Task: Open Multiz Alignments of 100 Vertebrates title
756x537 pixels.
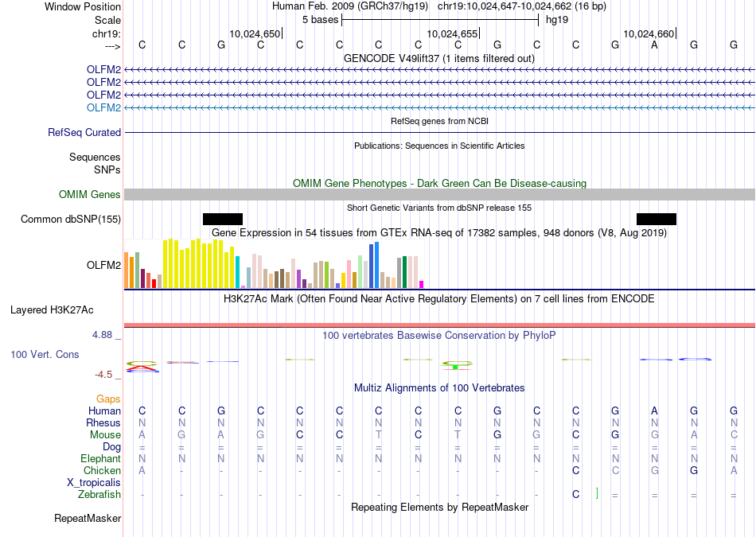Action: click(439, 388)
